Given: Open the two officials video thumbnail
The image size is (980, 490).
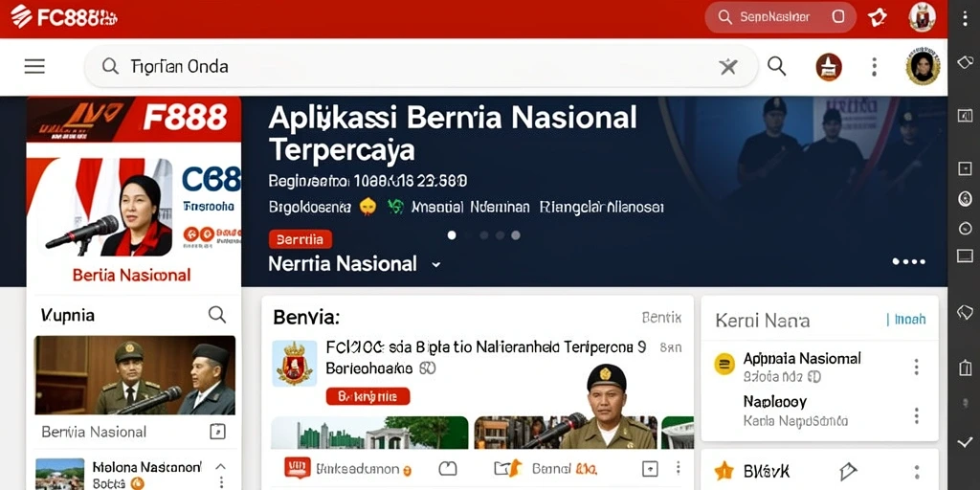Looking at the screenshot, I should (x=135, y=375).
